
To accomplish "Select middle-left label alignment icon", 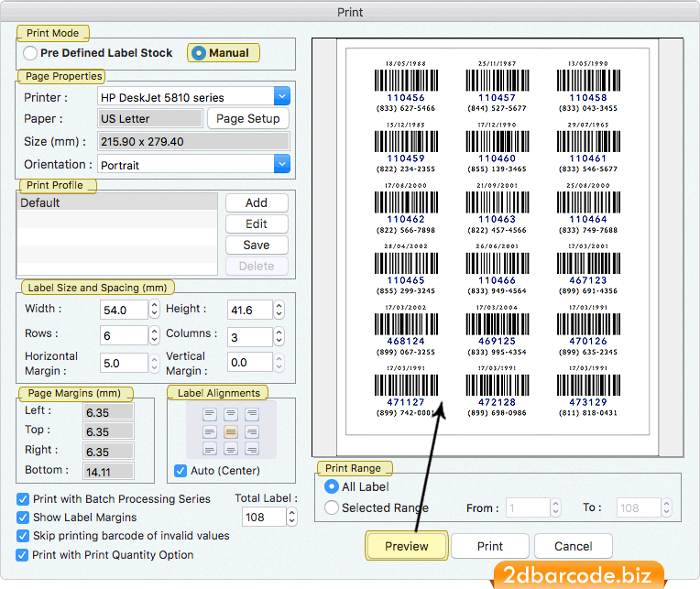I will coord(210,432).
